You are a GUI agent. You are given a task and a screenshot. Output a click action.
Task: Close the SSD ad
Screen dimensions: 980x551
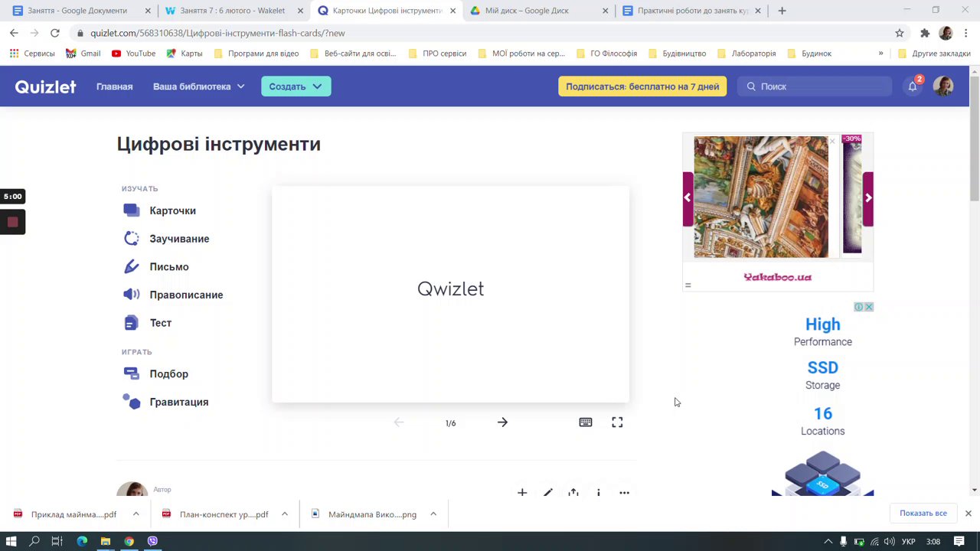coord(869,307)
